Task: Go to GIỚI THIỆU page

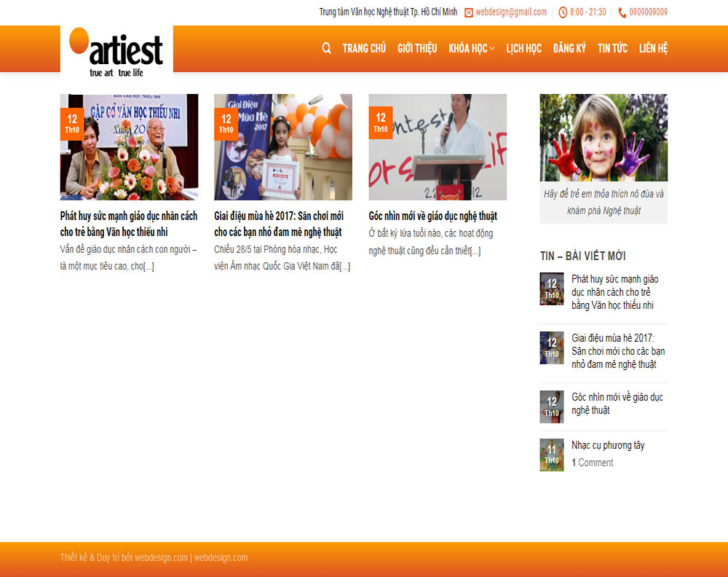Action: 417,48
